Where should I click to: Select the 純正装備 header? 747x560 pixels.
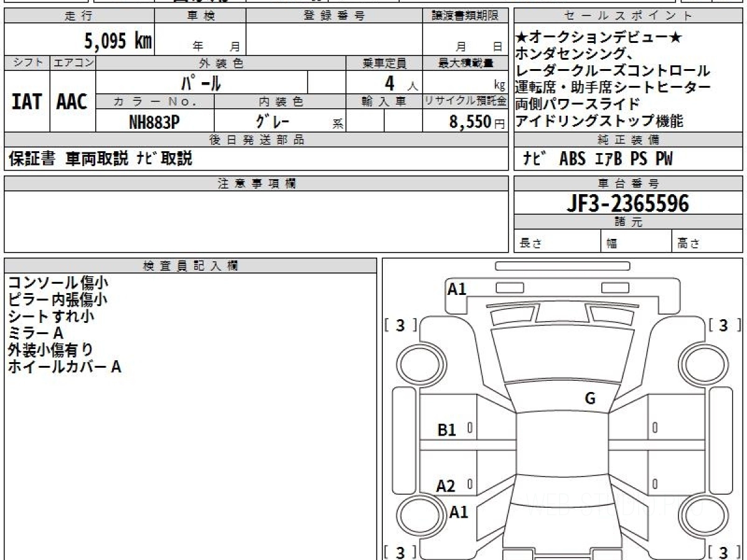(628, 139)
